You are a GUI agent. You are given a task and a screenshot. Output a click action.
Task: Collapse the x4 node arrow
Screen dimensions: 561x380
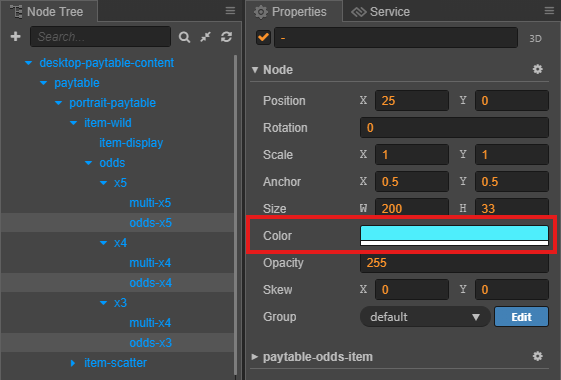pyautogui.click(x=103, y=243)
